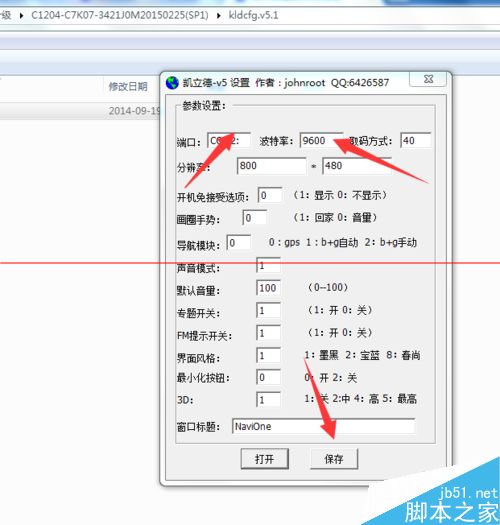Click the 界面风格 value field
The height and width of the screenshot is (525, 500).
(268, 356)
